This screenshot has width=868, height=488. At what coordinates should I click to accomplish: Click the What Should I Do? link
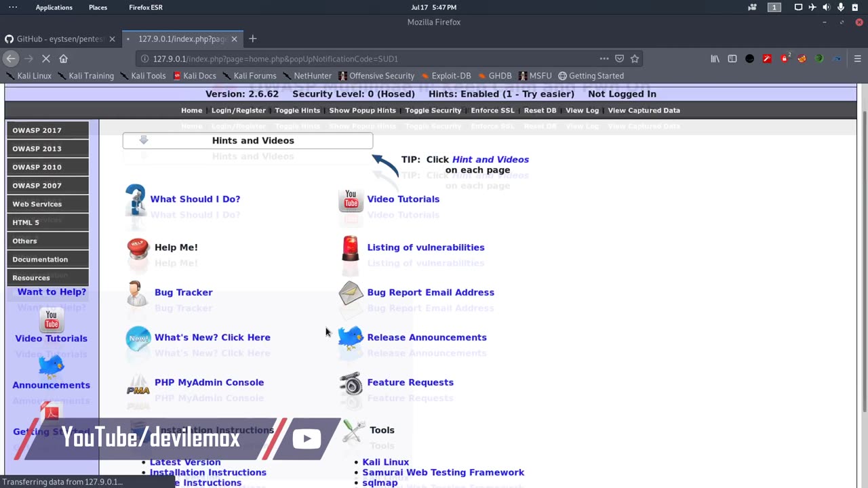(x=195, y=199)
